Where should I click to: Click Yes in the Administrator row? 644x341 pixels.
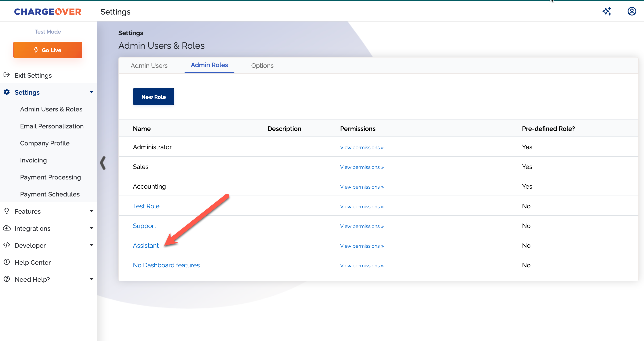tap(527, 147)
